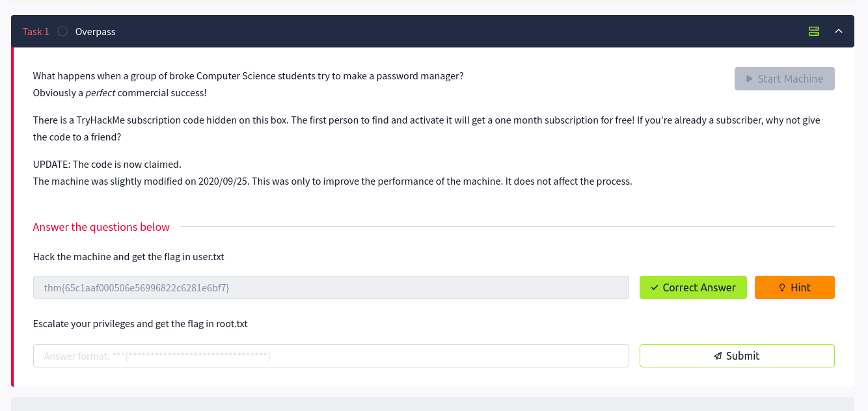Click the green server icon in Task 1 header
The height and width of the screenshot is (411, 868).
813,31
